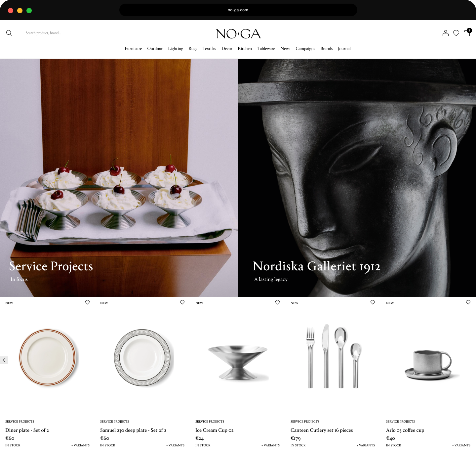Image resolution: width=476 pixels, height=454 pixels.
Task: Open the Furniture menu
Action: pyautogui.click(x=133, y=48)
